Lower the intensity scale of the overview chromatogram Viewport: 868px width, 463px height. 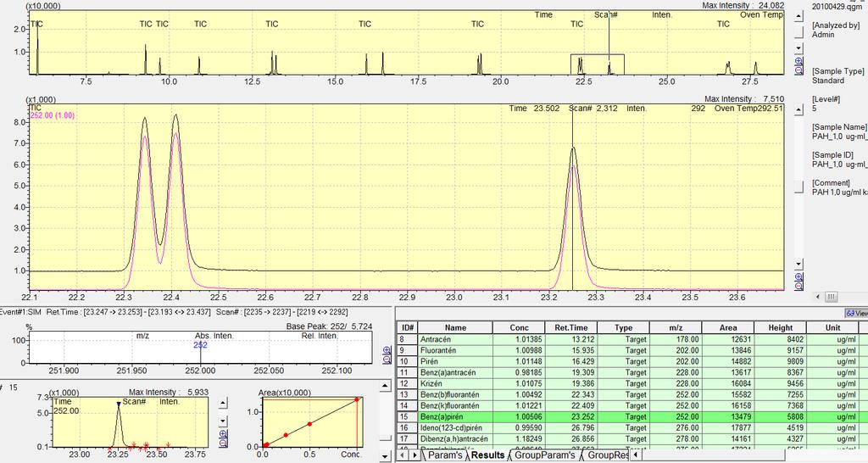tap(798, 48)
